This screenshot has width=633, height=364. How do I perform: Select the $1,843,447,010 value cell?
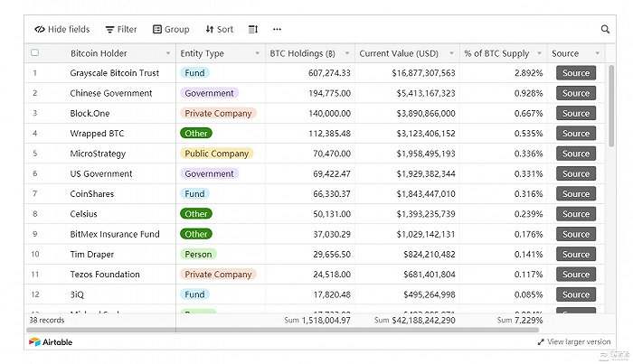407,194
